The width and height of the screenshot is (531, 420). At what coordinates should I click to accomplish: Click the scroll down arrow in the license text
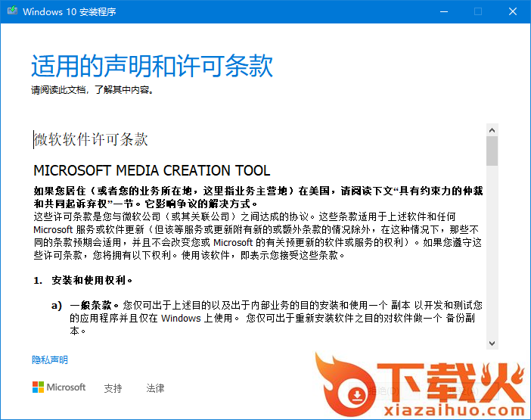(492, 343)
